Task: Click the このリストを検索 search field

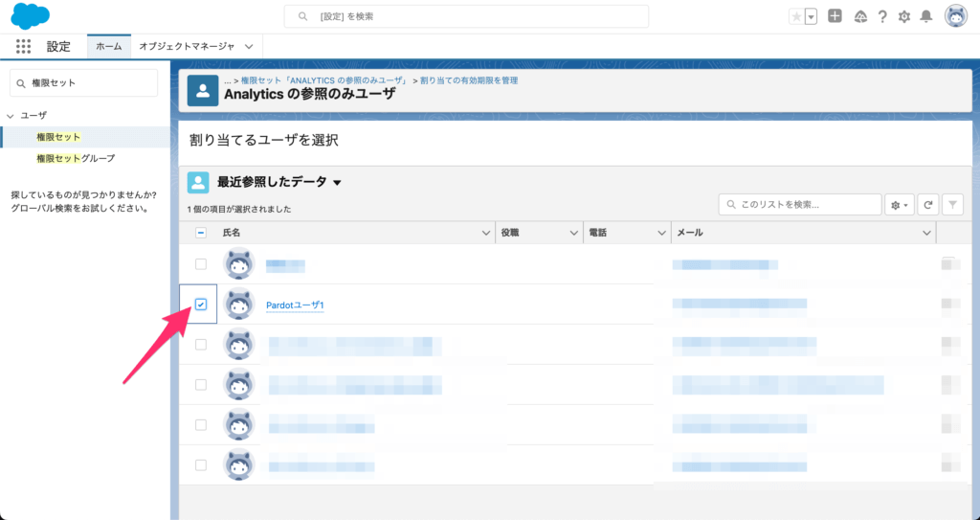Action: coord(800,205)
